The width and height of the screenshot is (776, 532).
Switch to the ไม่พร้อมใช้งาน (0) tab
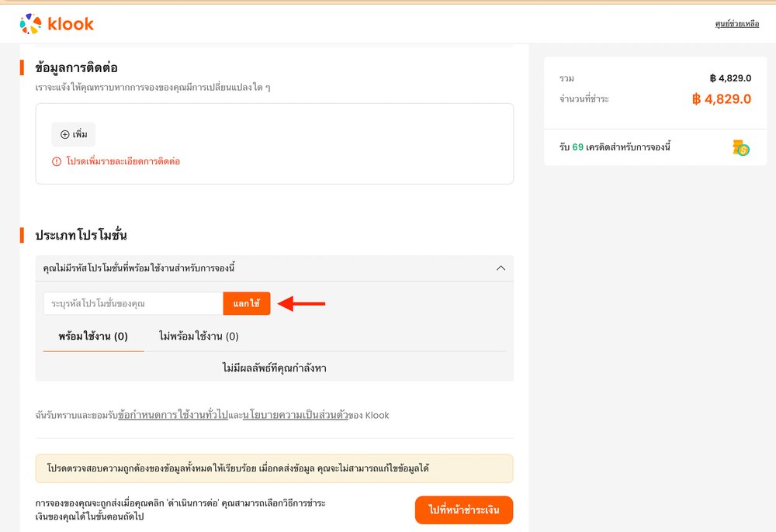(199, 337)
